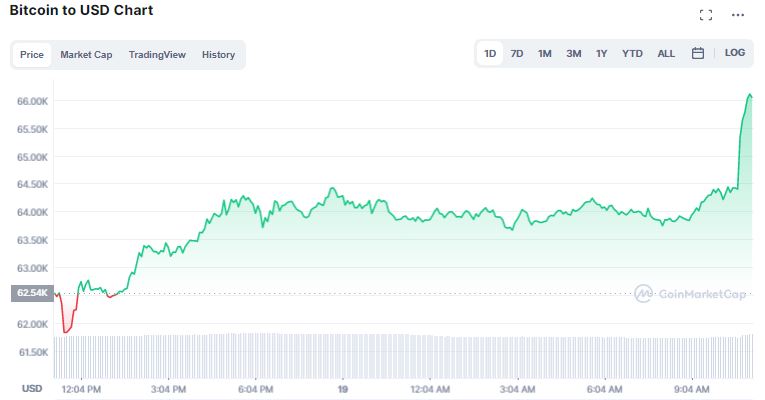The width and height of the screenshot is (765, 400).
Task: Switch to the History tab
Action: coord(218,55)
